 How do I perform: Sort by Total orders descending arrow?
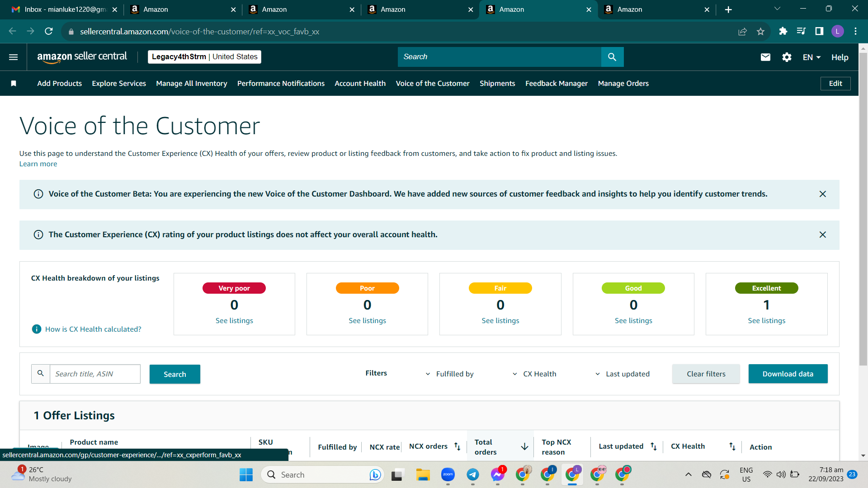[x=524, y=446]
